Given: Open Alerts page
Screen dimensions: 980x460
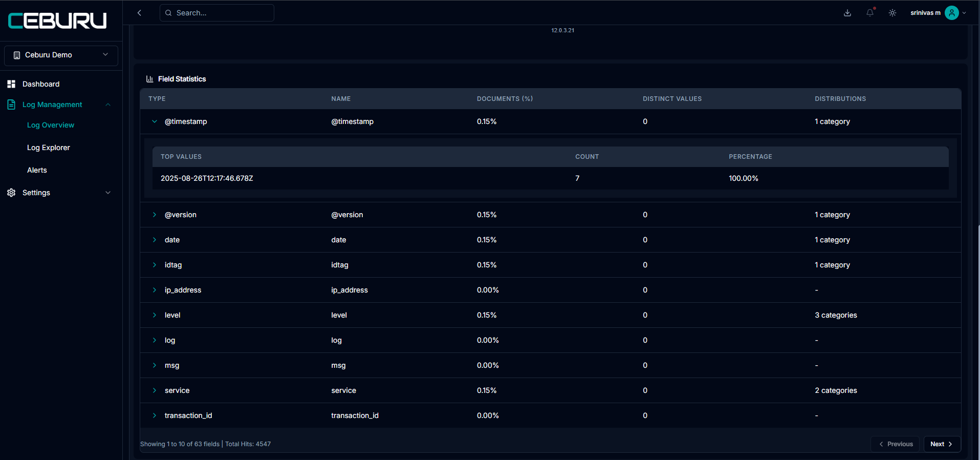Looking at the screenshot, I should 37,170.
